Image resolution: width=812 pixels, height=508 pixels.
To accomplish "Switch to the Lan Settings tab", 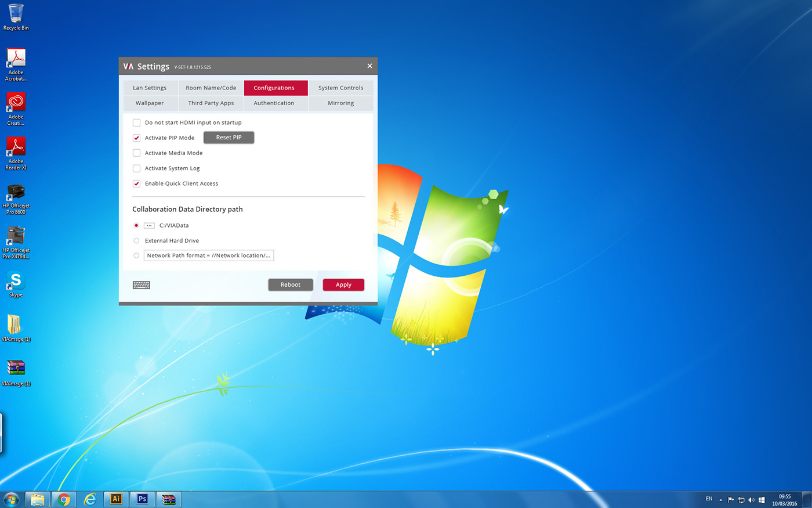I will (x=150, y=88).
